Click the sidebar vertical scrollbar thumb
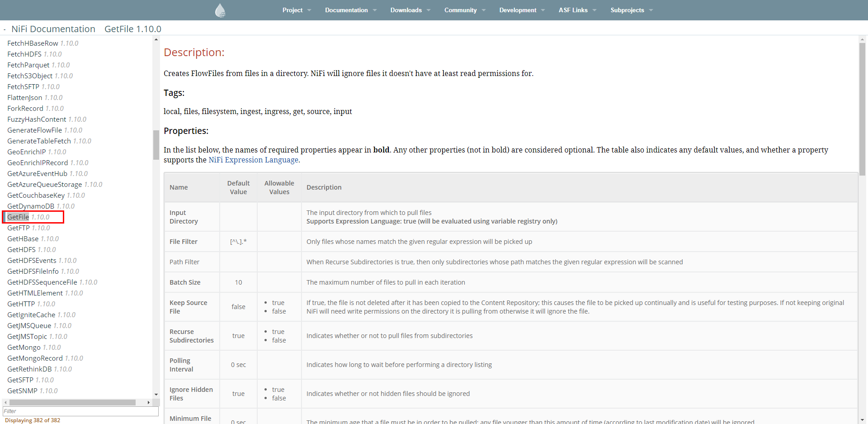 pos(156,145)
